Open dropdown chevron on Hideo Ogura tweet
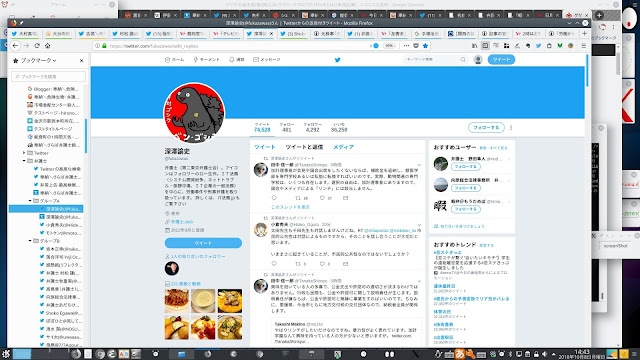The image size is (640, 360). pos(419,224)
